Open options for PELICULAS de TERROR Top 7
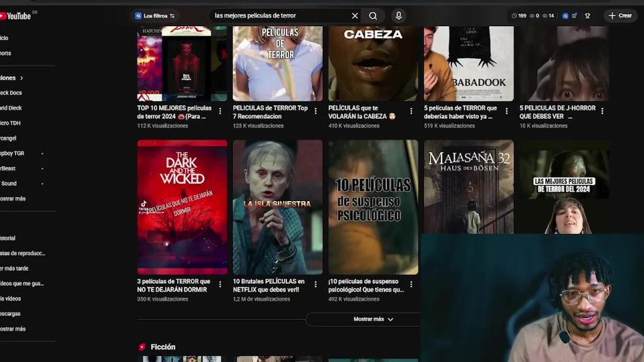The height and width of the screenshot is (362, 644). click(315, 111)
